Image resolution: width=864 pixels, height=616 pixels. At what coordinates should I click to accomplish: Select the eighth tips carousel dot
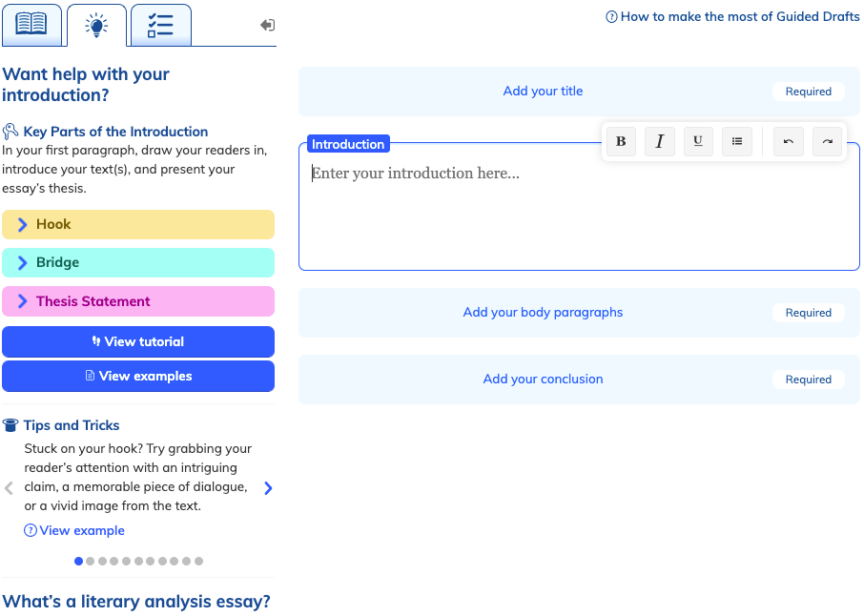click(162, 561)
